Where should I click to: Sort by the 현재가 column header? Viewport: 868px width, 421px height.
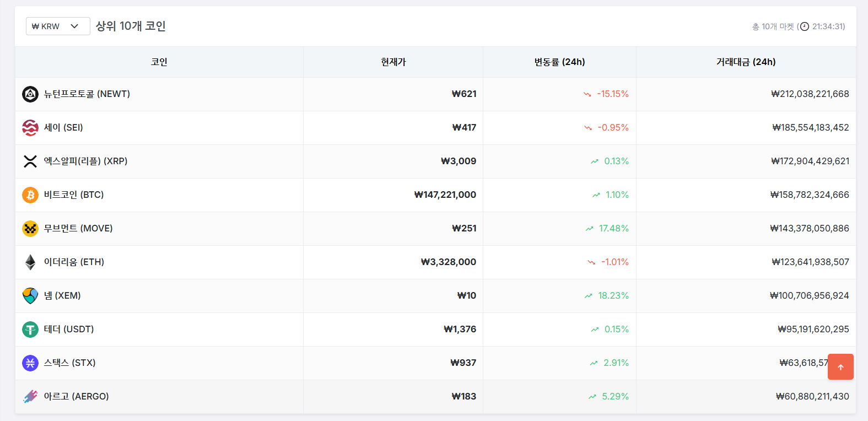tap(393, 62)
